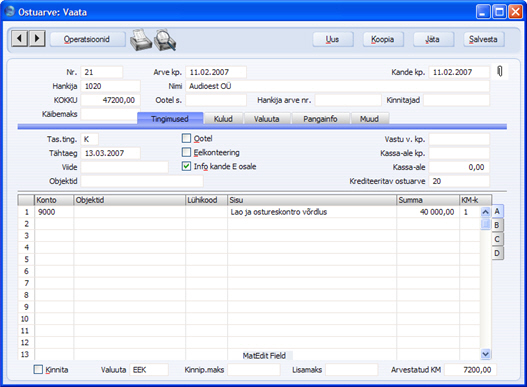The width and height of the screenshot is (527, 387).
Task: Select grid row number 2
Action: tap(26, 224)
